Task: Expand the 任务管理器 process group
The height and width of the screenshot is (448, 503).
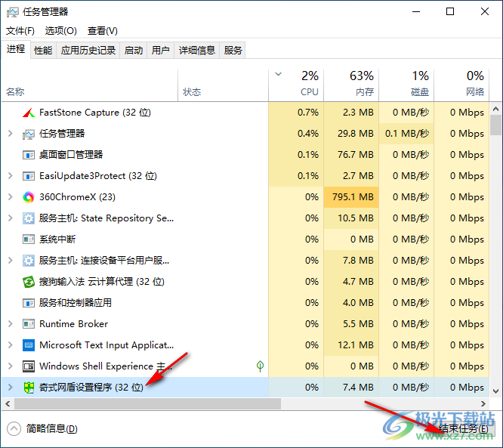Action: click(x=11, y=134)
